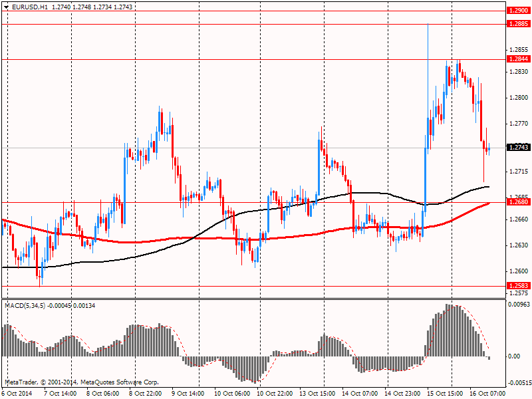Open the chart menu arrow beside EURUSD,H1
Viewport: 532px width, 399px height.
[x=7, y=7]
